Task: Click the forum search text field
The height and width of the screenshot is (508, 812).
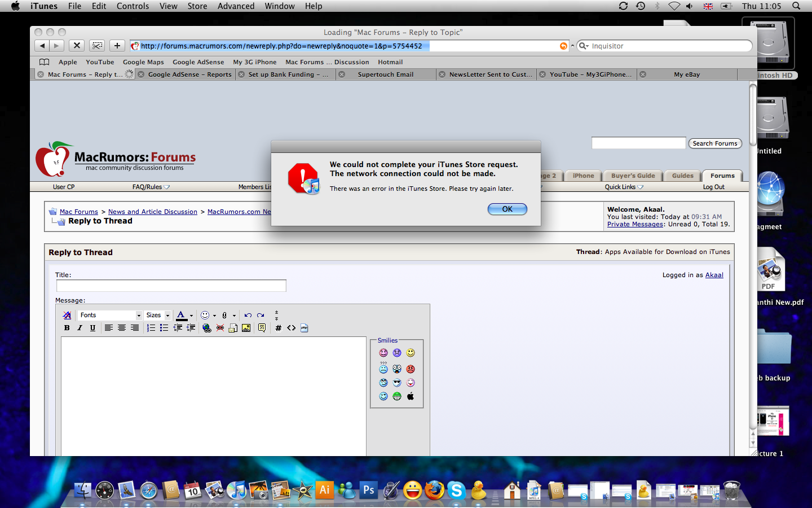Action: point(638,143)
